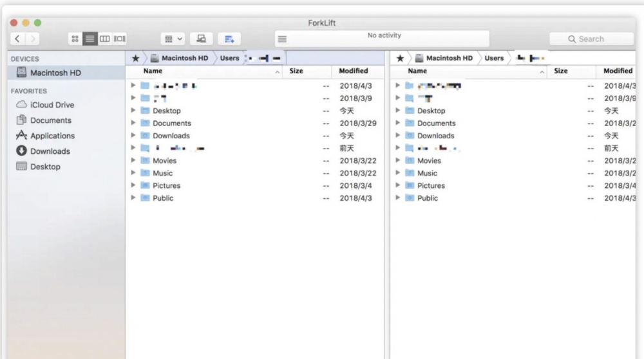Click Macintosh HD in right pane path

[444, 59]
